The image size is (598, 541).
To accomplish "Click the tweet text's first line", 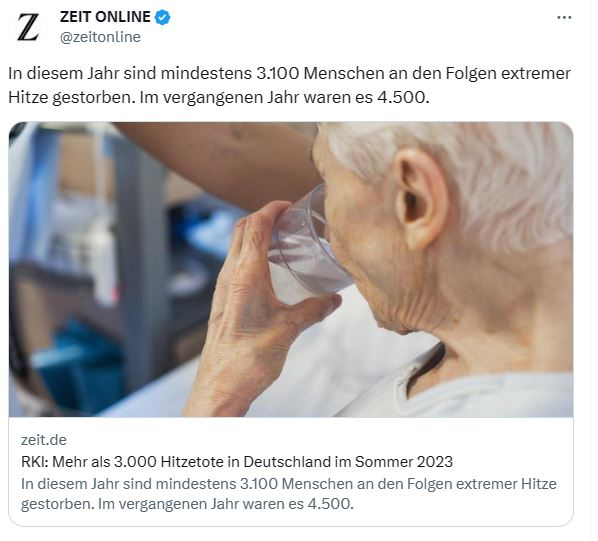I will pos(289,73).
